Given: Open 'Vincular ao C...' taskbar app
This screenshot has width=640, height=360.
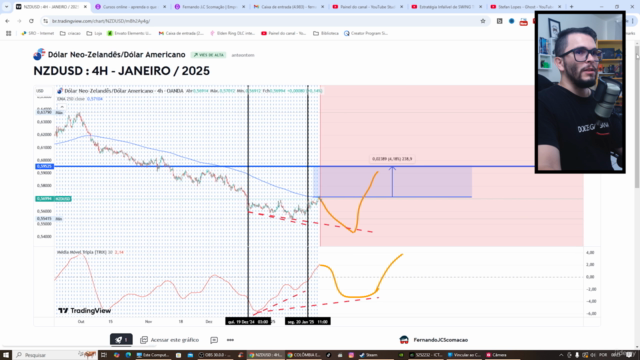Looking at the screenshot, I should pyautogui.click(x=464, y=355).
